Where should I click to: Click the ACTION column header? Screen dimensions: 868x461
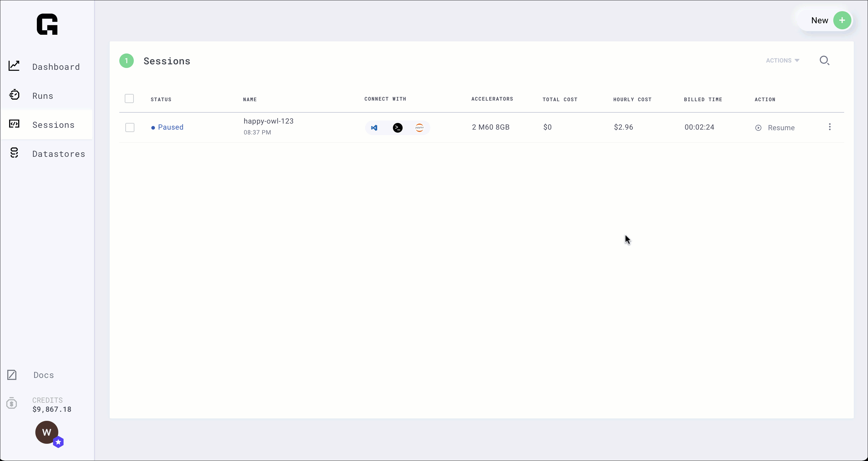click(x=765, y=99)
